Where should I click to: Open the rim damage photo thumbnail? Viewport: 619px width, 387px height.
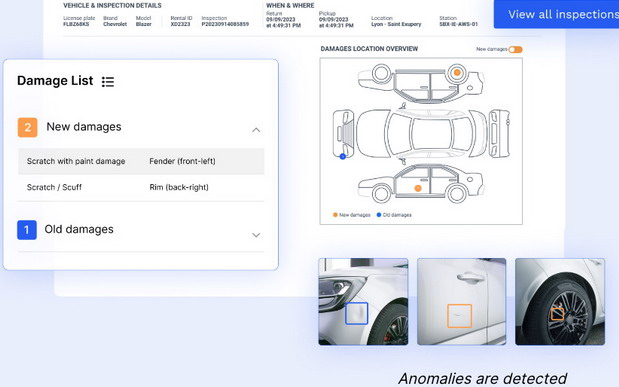560,302
